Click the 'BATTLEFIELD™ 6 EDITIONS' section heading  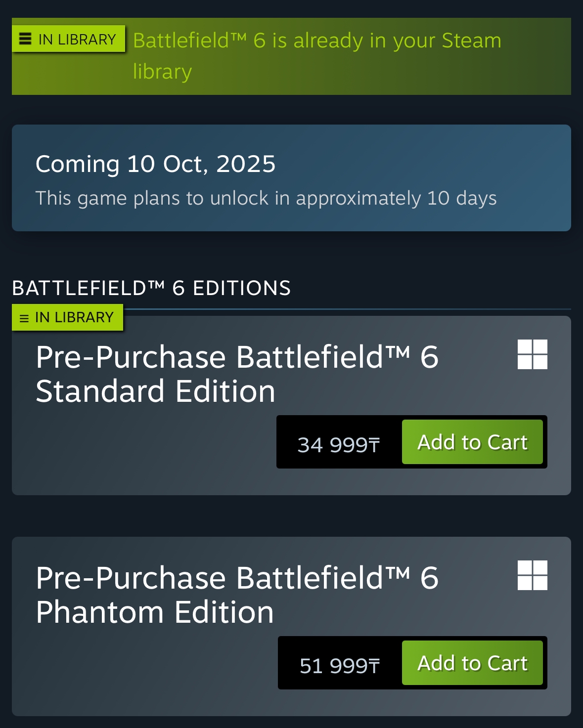[151, 288]
